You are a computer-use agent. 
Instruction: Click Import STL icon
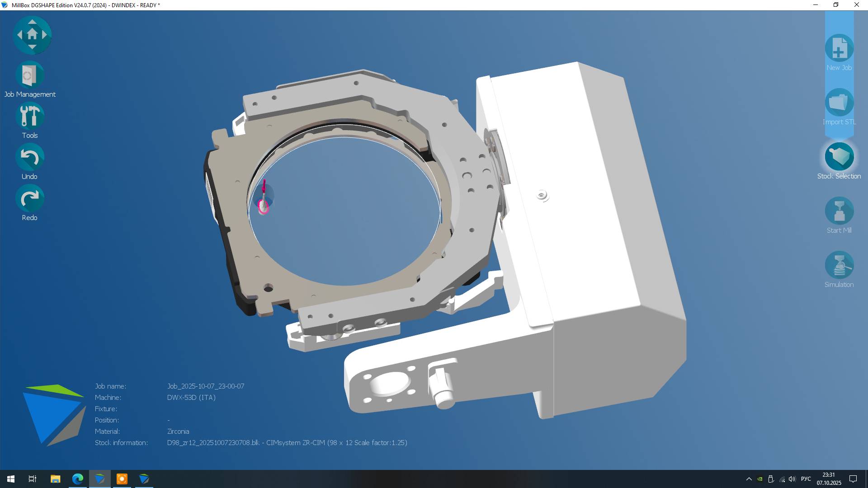pos(839,103)
